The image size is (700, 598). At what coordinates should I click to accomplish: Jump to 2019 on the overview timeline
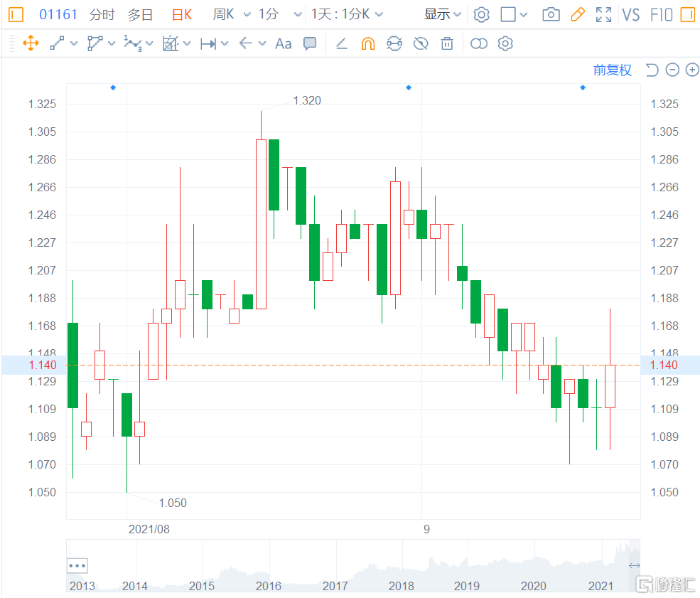(466, 586)
